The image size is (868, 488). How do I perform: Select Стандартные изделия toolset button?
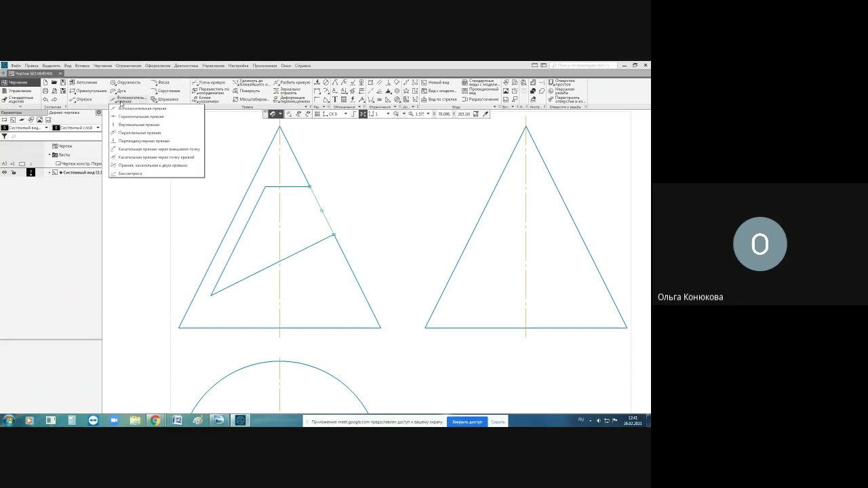pos(19,99)
